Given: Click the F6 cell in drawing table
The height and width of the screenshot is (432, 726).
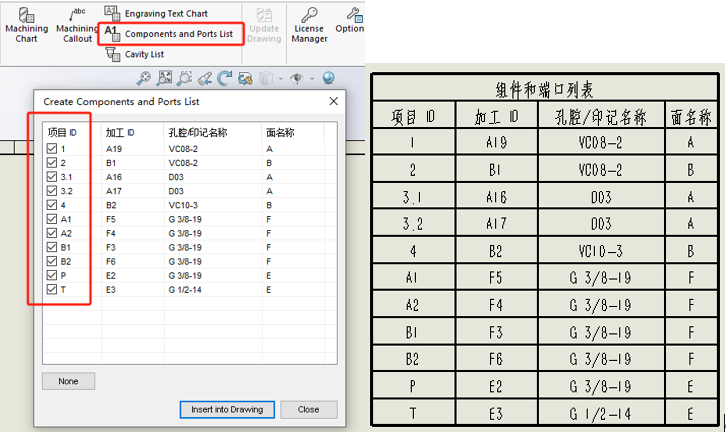Looking at the screenshot, I should pyautogui.click(x=496, y=359).
